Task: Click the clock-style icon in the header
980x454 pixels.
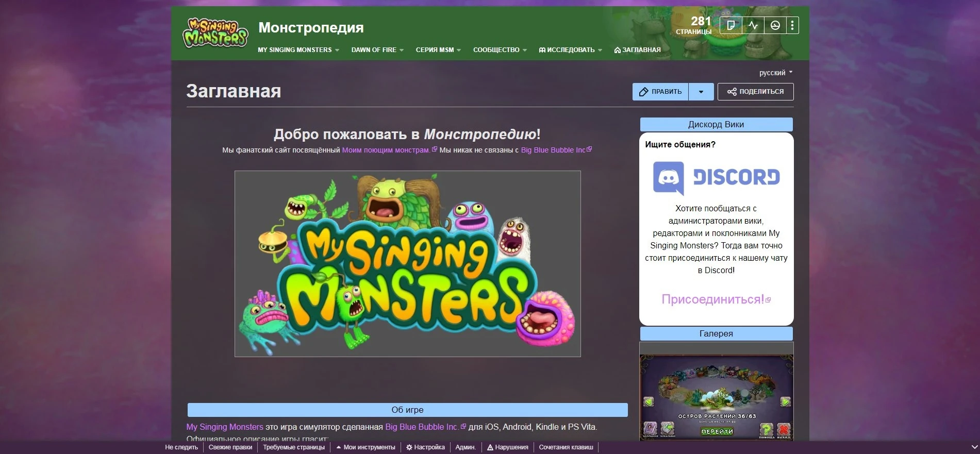Action: tap(775, 25)
